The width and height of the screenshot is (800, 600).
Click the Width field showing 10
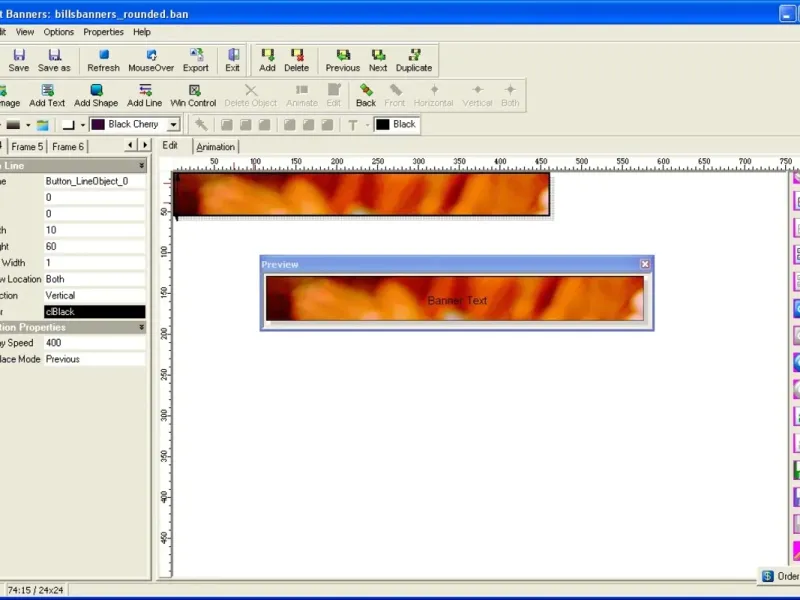click(94, 230)
